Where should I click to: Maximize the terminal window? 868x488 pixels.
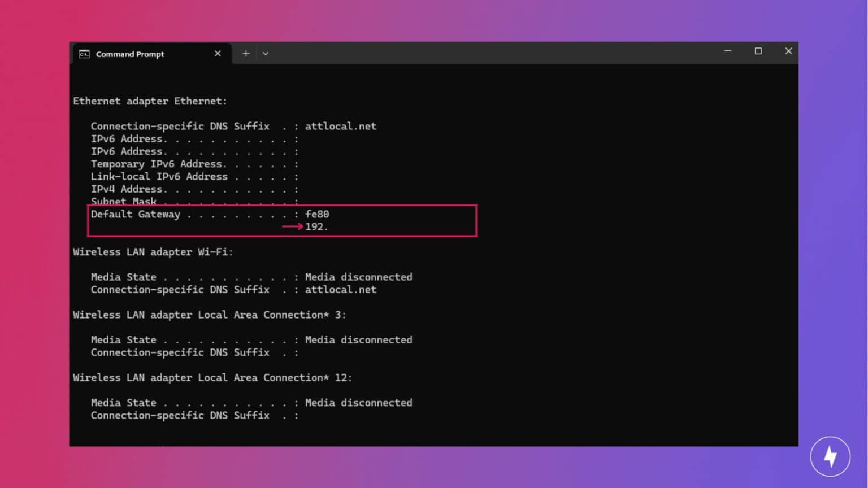758,51
